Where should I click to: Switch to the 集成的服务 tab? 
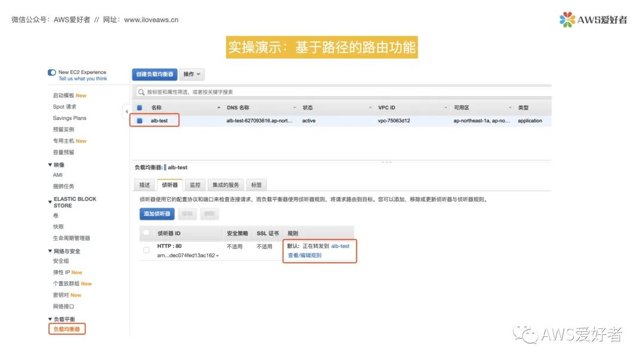[x=225, y=185]
